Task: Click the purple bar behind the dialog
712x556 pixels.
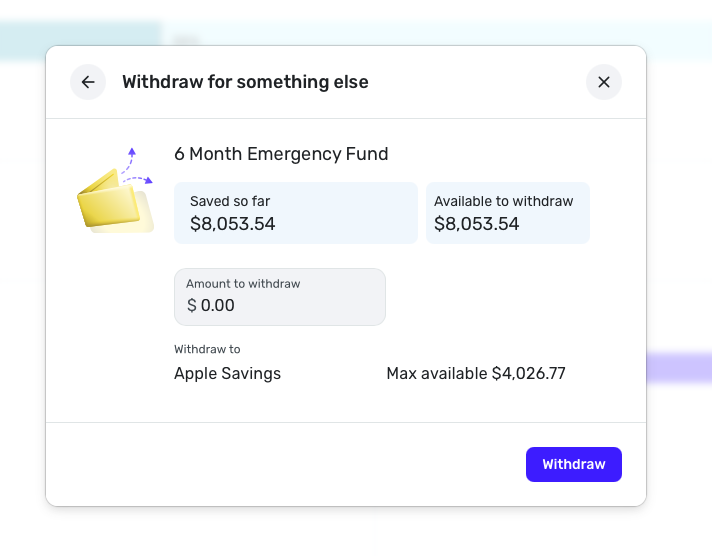Action: click(680, 368)
